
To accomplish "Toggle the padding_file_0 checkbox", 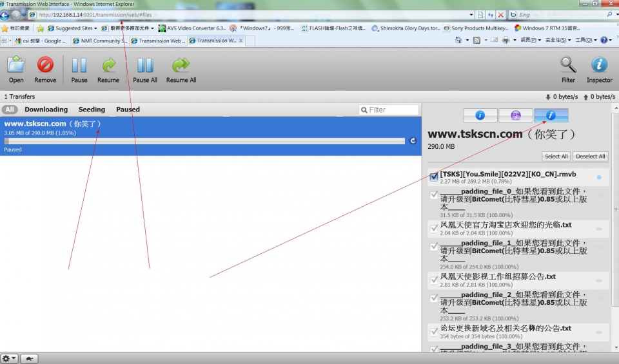I will click(434, 195).
